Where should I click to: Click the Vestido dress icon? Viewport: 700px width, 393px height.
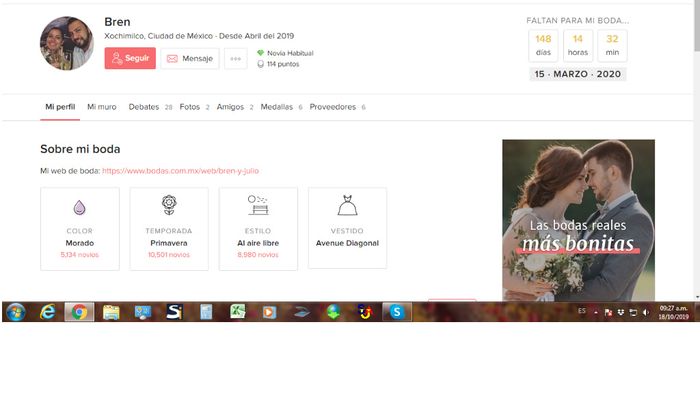347,205
